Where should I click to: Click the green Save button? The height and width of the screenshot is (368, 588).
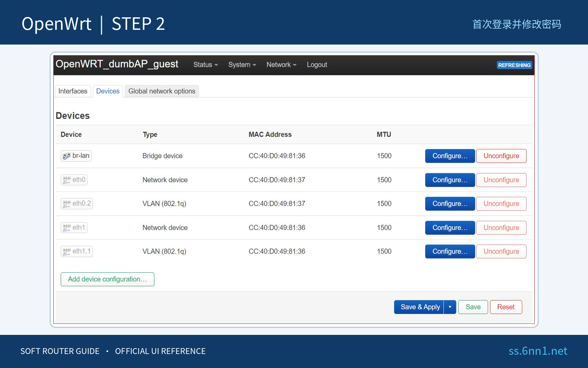(x=473, y=307)
